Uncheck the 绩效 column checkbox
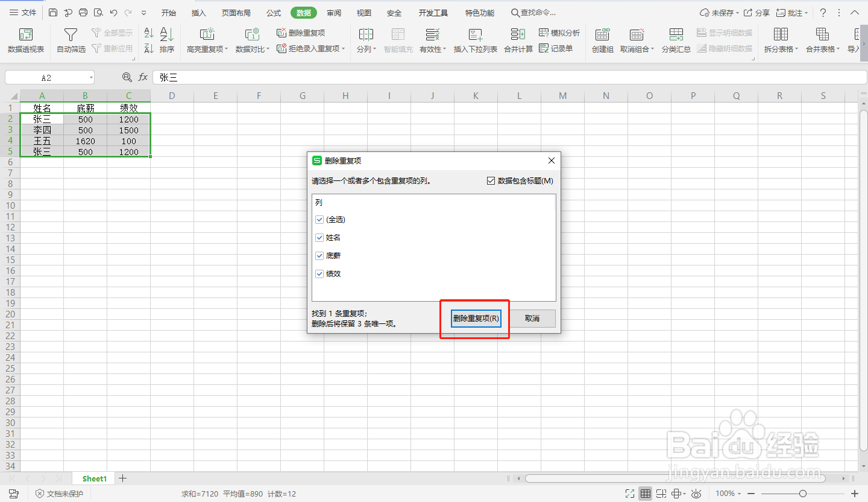 [x=319, y=274]
